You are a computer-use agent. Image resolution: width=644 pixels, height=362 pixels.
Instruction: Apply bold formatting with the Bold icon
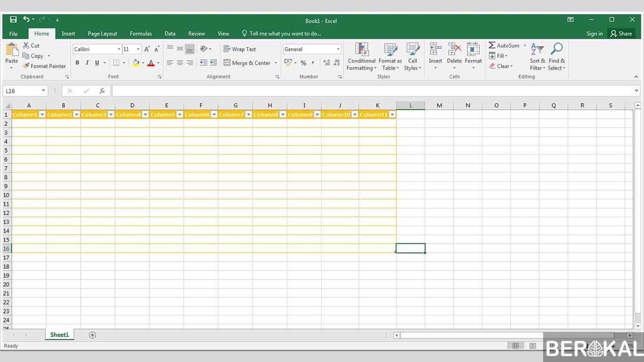point(77,62)
